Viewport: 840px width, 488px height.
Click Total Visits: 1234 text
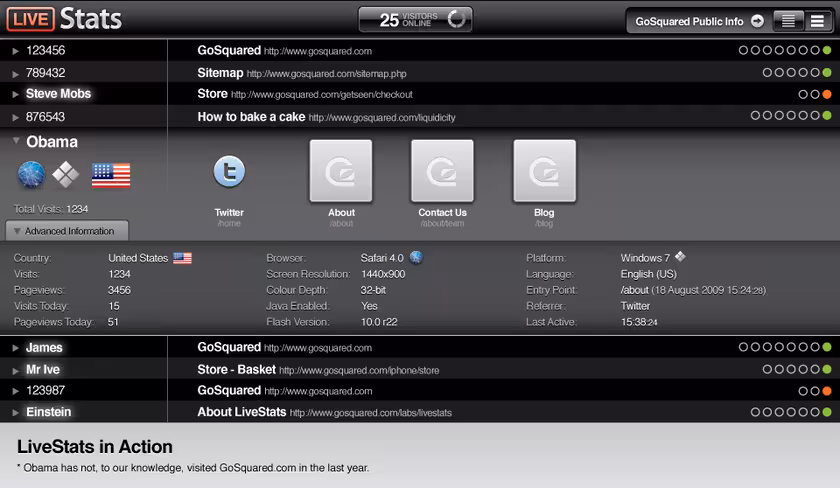click(51, 209)
